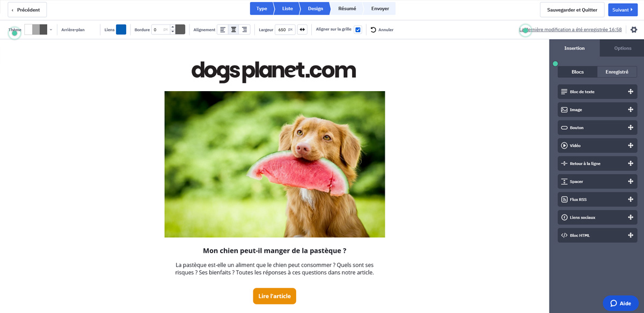Click the Spacer block icon
This screenshot has height=313, width=644.
(x=564, y=182)
